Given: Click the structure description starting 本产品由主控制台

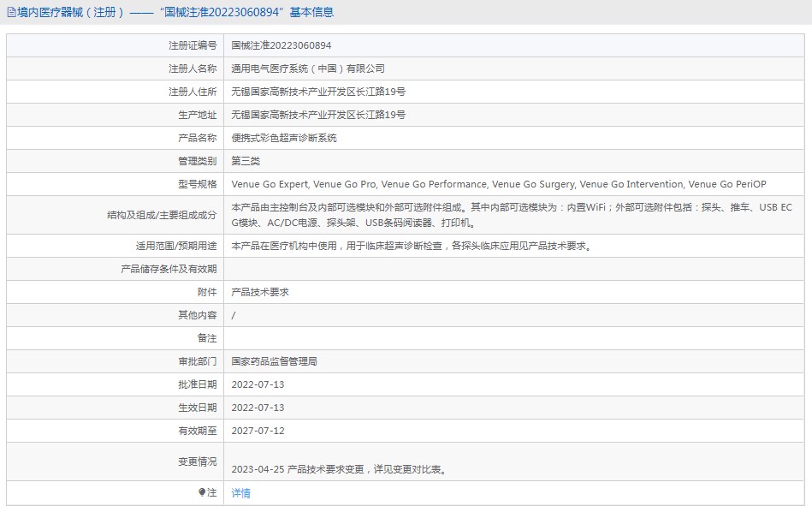Looking at the screenshot, I should (512, 215).
